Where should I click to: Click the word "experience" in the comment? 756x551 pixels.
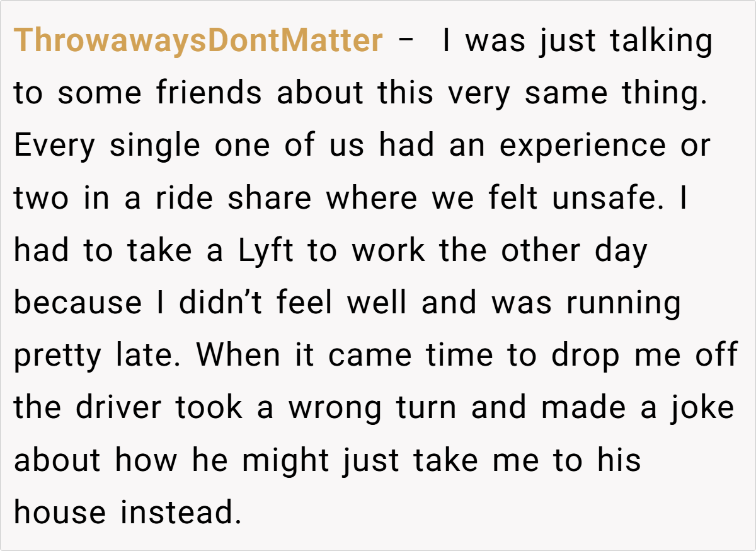point(583,146)
